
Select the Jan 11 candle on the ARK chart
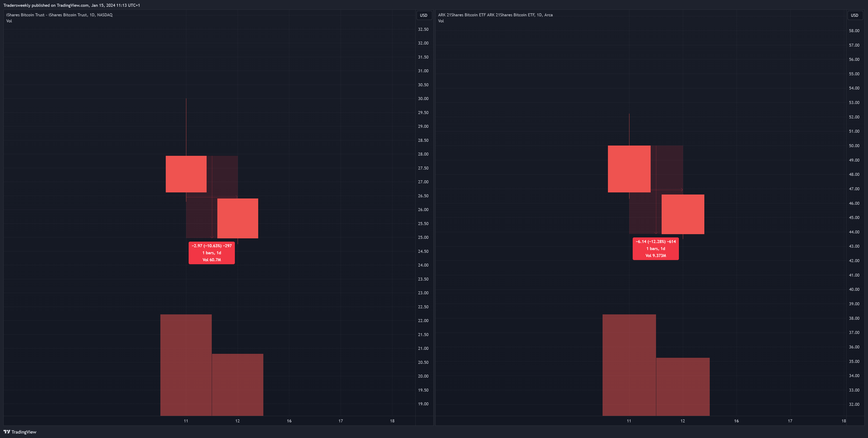tap(629, 169)
